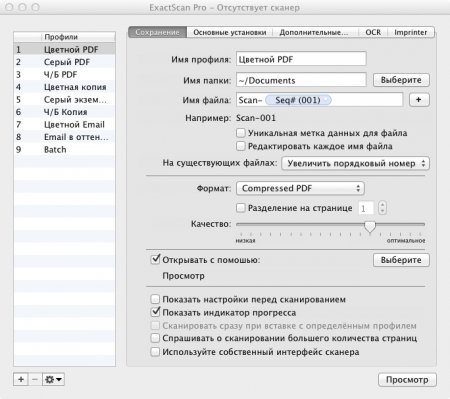Viewport: 450px width, 399px height.
Task: Enable Редактировать каждое имя файла
Action: pyautogui.click(x=241, y=146)
